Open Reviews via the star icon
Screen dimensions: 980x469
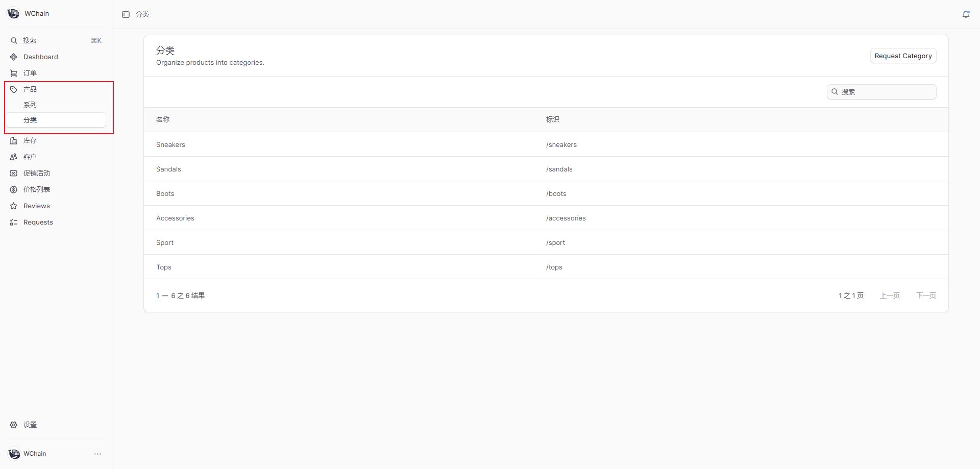14,206
